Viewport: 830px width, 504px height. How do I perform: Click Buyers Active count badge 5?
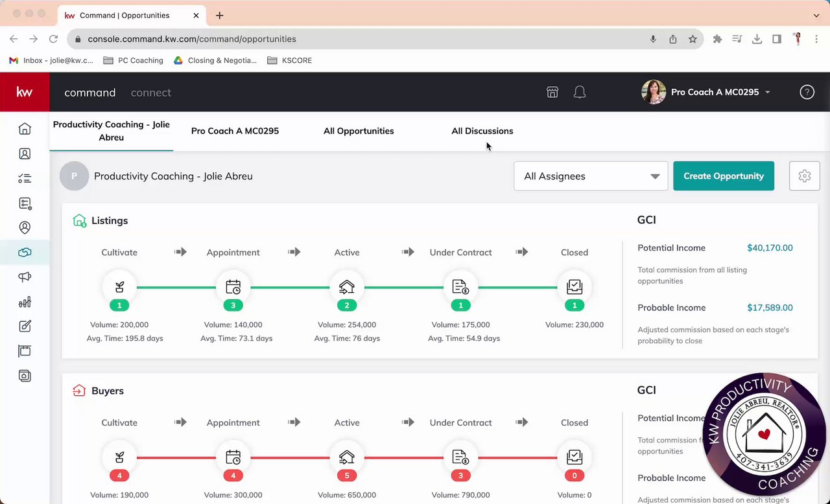click(347, 475)
